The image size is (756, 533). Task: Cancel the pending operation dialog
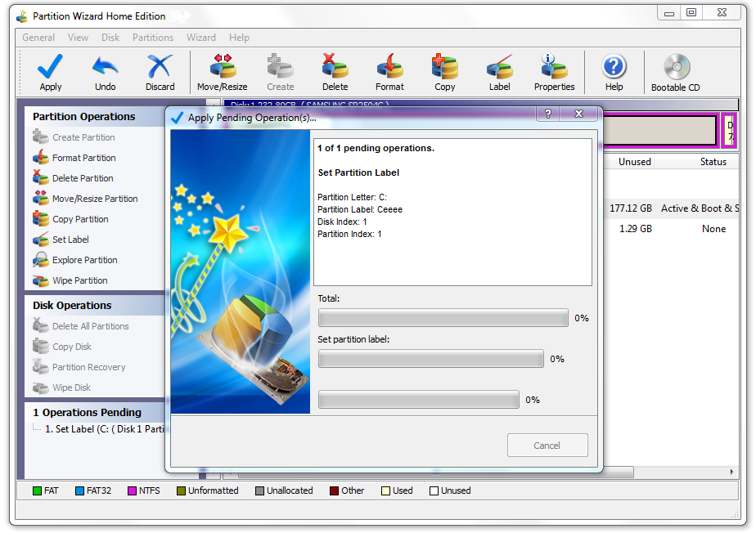(547, 446)
